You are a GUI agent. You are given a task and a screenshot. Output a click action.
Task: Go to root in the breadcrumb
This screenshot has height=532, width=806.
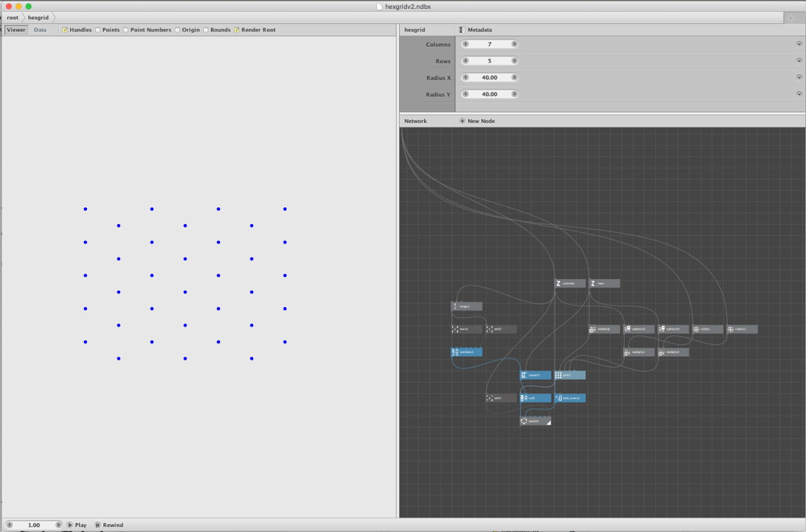coord(12,18)
